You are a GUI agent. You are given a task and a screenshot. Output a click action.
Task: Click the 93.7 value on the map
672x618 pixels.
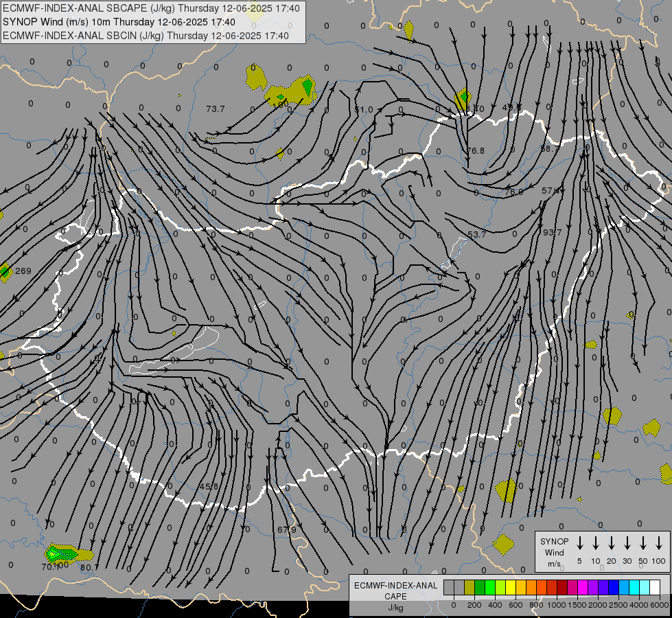click(x=552, y=233)
